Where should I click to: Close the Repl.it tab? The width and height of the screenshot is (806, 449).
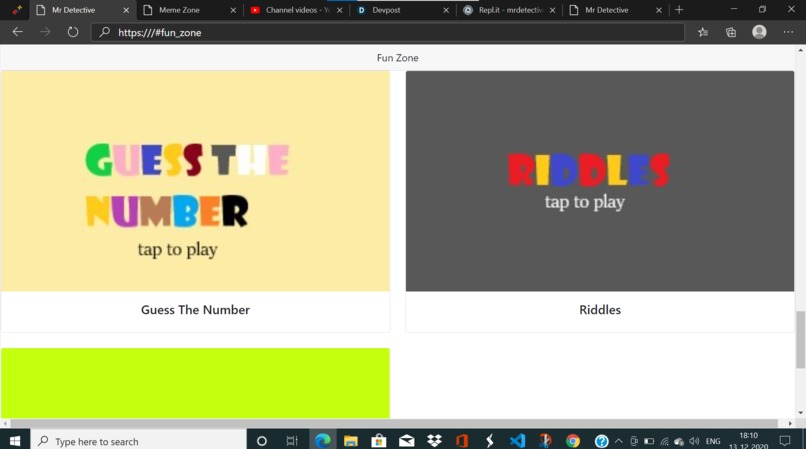[x=552, y=10]
